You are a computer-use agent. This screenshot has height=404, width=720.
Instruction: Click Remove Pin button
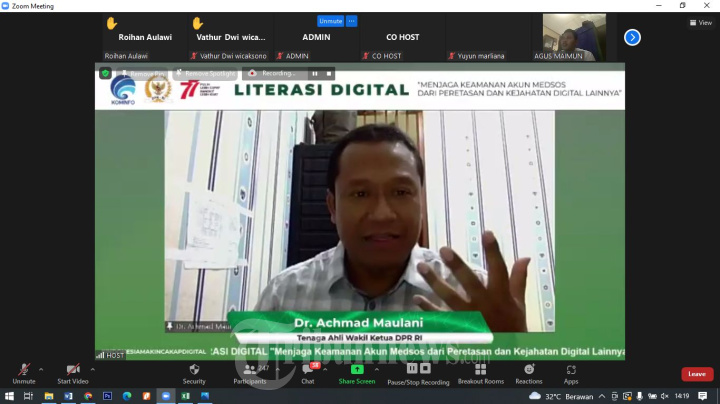[142, 73]
